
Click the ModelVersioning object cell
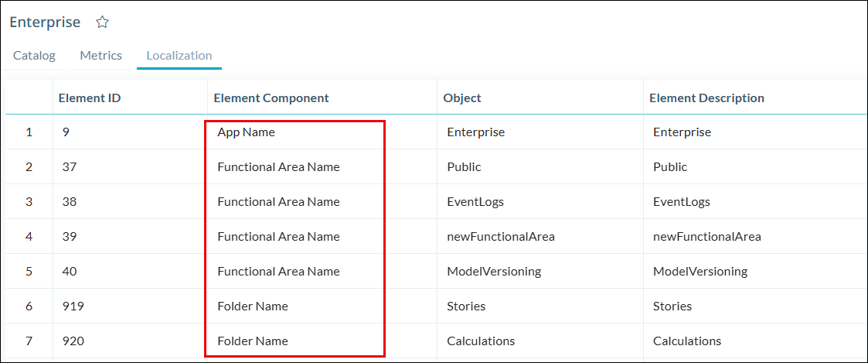point(494,272)
